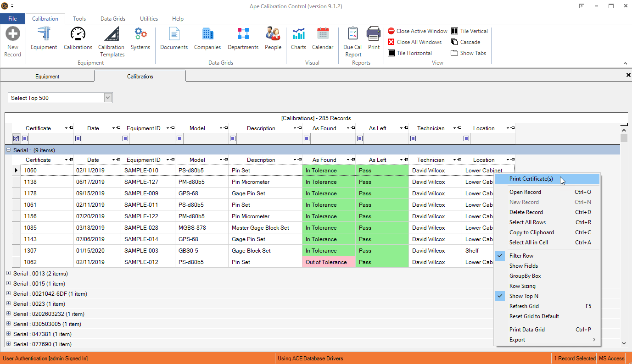The height and width of the screenshot is (364, 632).
Task: Switch to the Equipment document tab
Action: pyautogui.click(x=47, y=77)
